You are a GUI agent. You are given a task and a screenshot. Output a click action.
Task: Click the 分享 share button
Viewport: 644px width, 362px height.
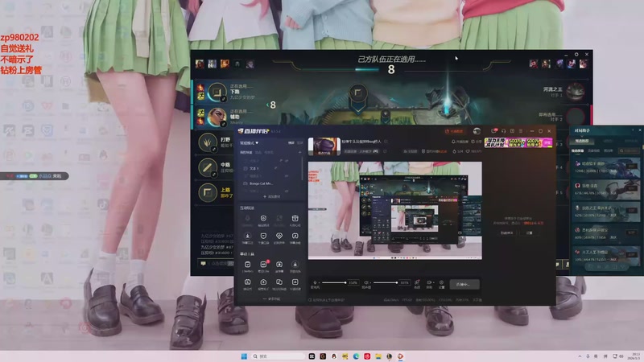(x=477, y=142)
